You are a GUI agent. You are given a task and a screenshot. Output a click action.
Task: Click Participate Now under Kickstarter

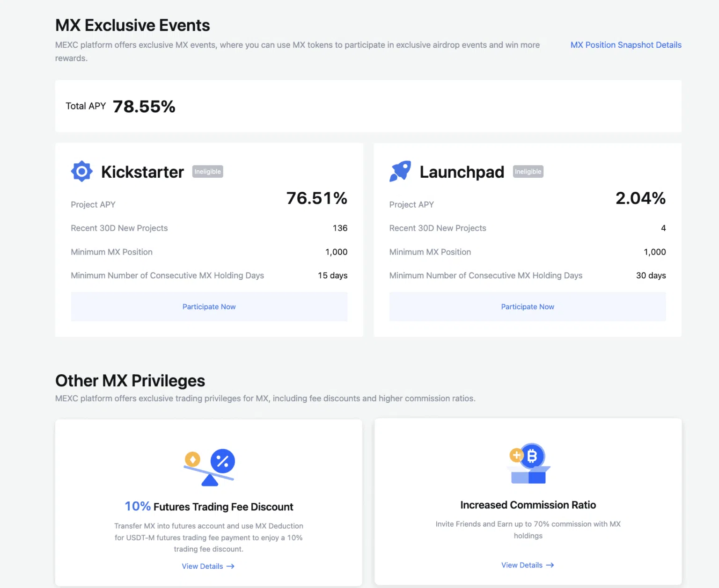[209, 306]
